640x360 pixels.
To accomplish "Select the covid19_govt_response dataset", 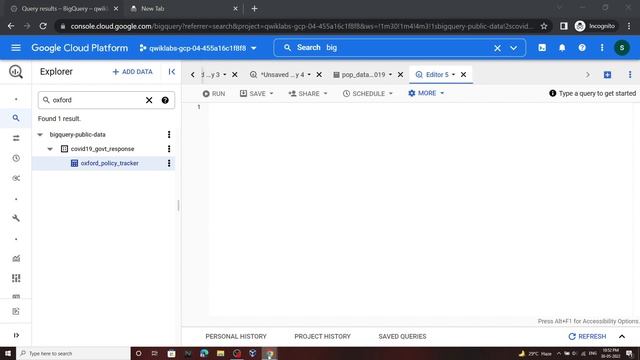I will point(102,149).
